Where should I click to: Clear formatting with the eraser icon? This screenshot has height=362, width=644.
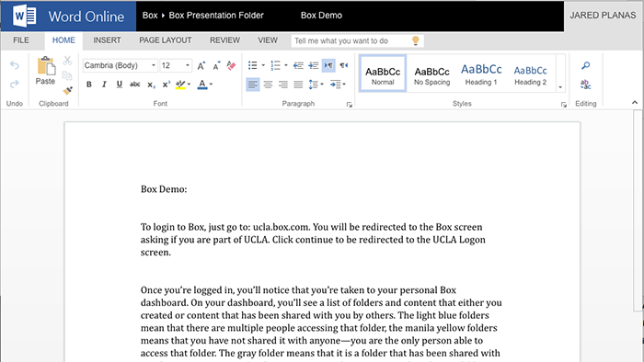point(231,65)
